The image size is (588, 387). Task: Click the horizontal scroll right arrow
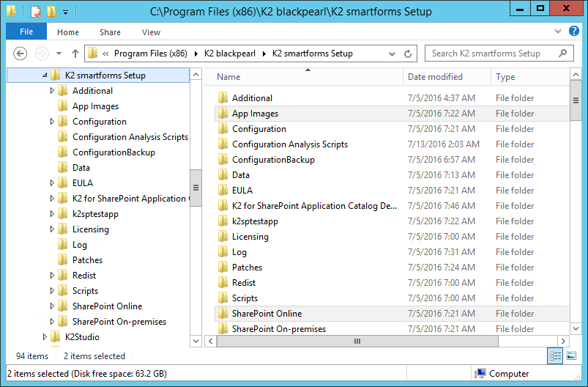point(563,342)
